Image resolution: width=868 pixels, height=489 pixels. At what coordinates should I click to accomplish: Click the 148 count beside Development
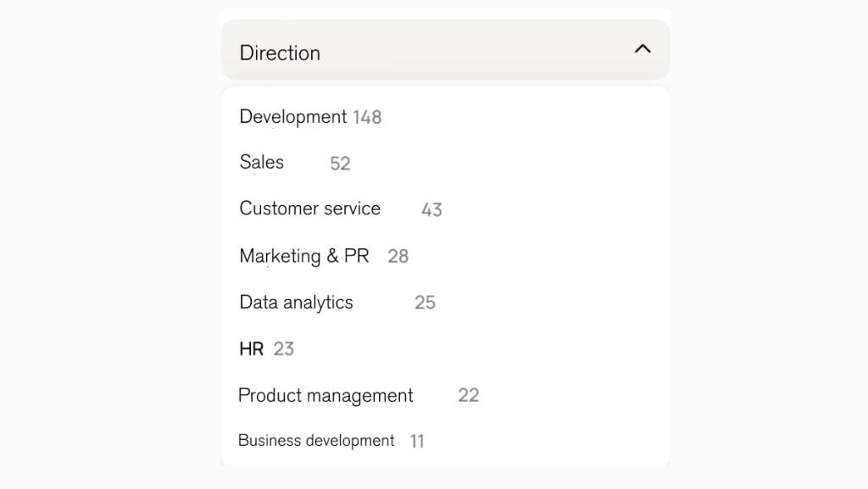367,117
